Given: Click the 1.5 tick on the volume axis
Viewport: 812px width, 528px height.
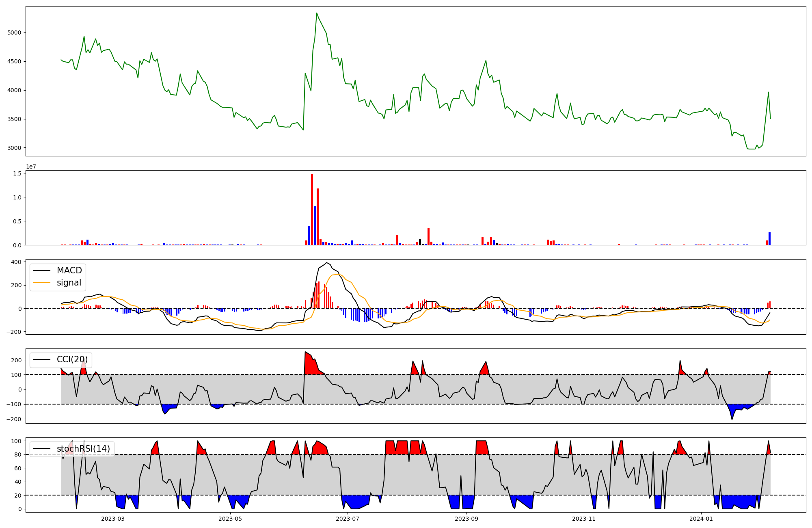Looking at the screenshot, I should [x=17, y=173].
